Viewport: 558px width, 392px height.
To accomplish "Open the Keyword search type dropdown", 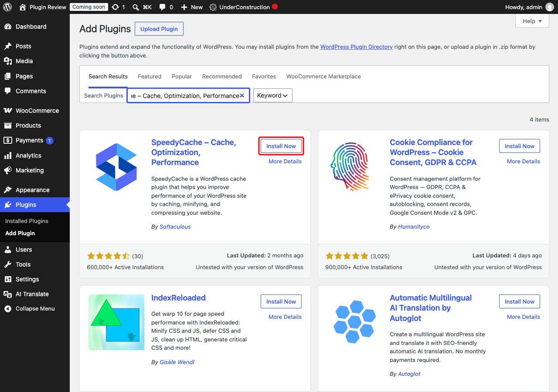I will [x=273, y=95].
